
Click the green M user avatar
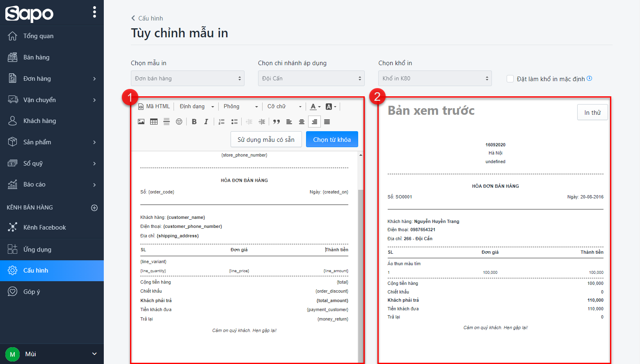(12, 354)
